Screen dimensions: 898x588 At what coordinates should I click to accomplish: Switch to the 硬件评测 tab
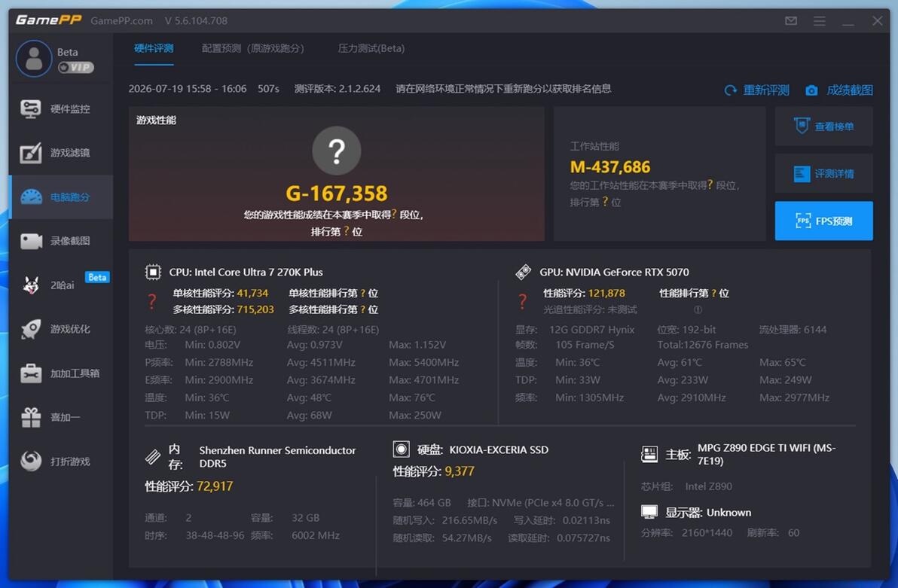pyautogui.click(x=154, y=49)
